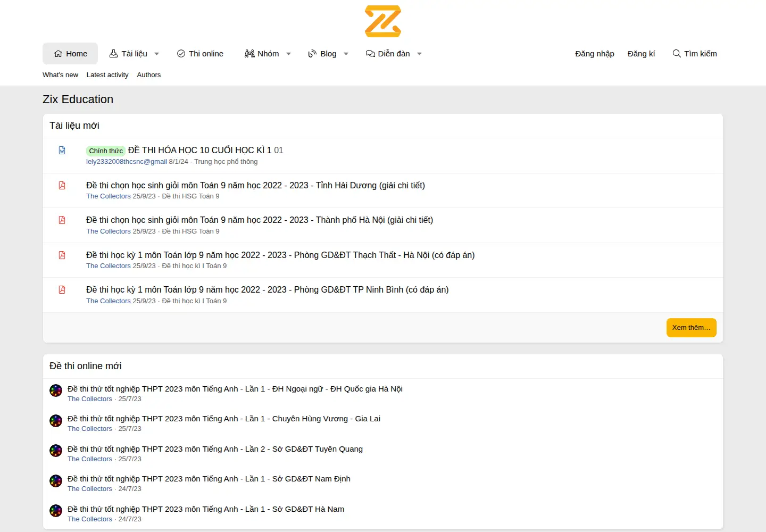Open Latest activity
Viewport: 766px width, 532px height.
(107, 75)
